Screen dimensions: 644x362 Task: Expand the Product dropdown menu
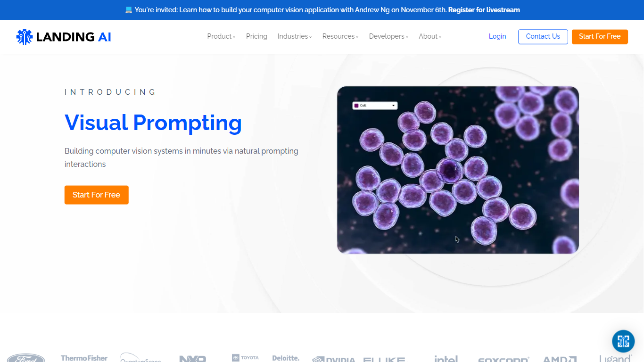(x=221, y=36)
